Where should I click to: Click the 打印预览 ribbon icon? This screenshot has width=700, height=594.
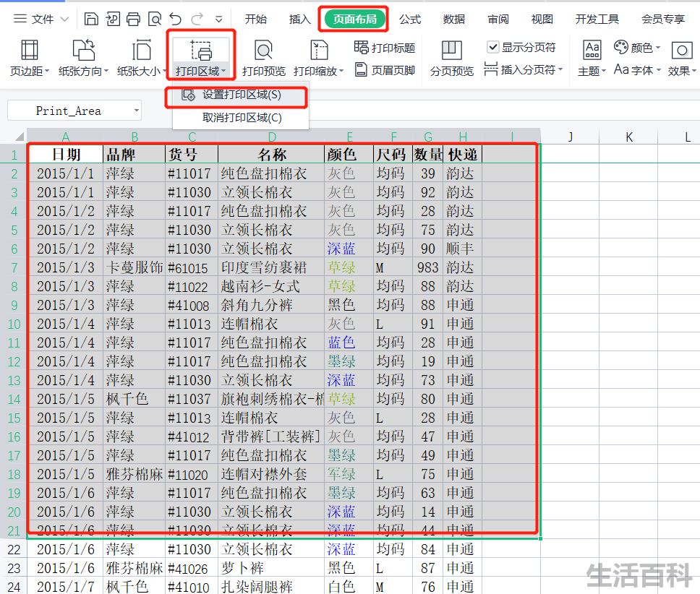tap(263, 49)
